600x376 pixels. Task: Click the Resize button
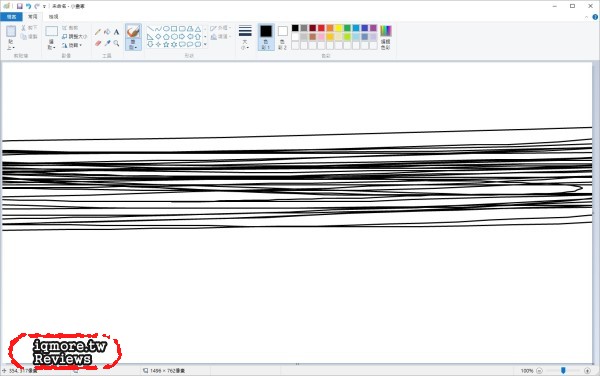(x=74, y=37)
